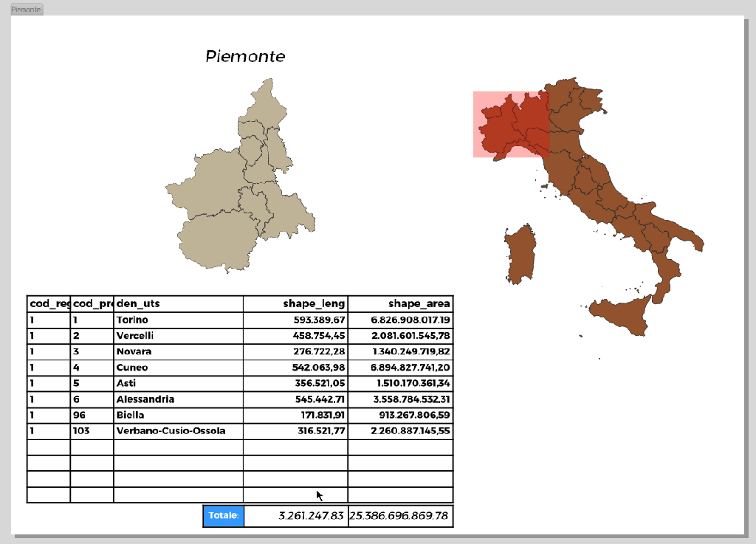Click the shape_area column header
This screenshot has height=544, width=756.
coord(419,304)
